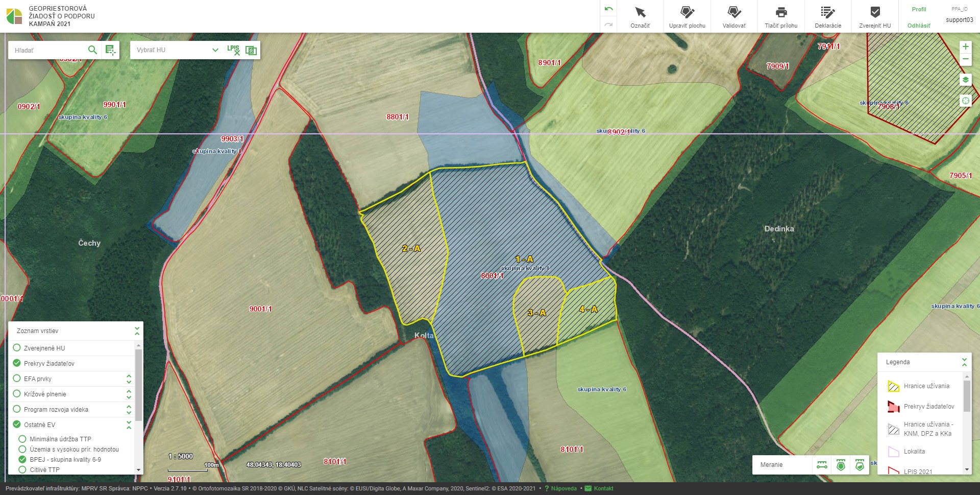Collapse the Legenda panel
Image resolution: width=980 pixels, height=495 pixels.
[964, 362]
